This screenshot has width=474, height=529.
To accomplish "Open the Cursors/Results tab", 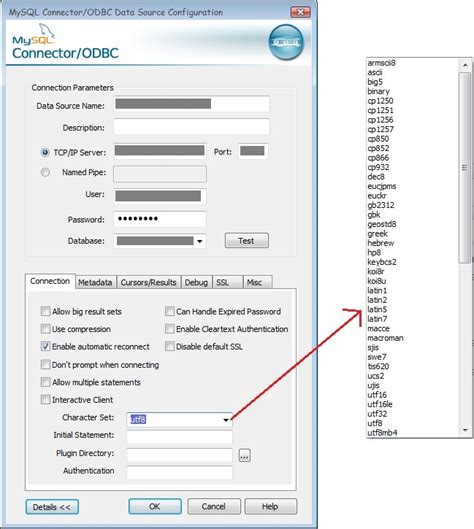I will [x=148, y=282].
